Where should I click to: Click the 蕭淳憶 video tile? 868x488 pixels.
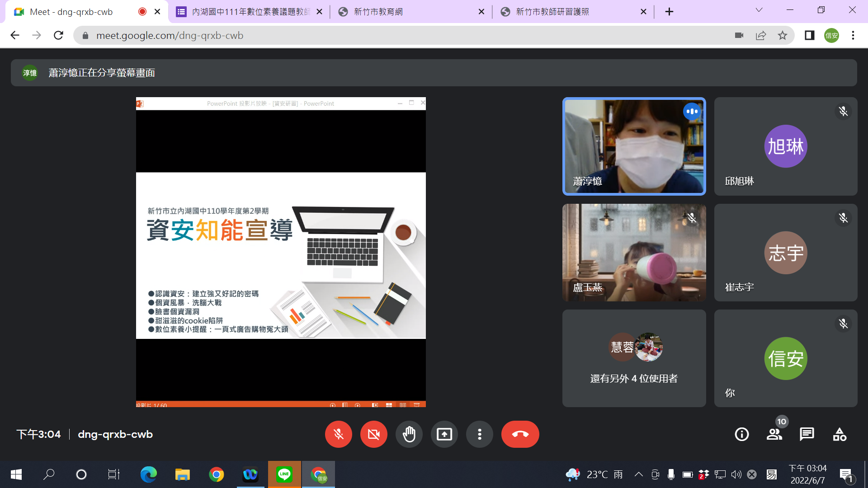click(x=634, y=146)
